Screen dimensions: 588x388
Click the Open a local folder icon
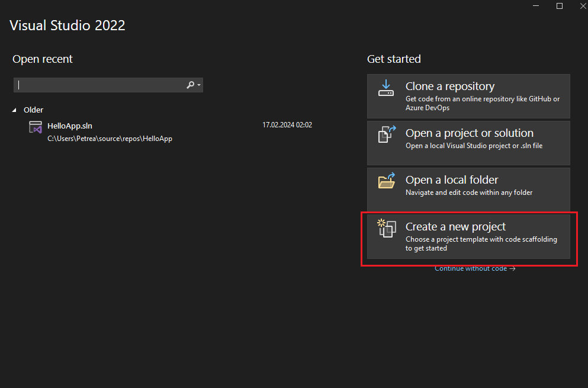click(387, 181)
